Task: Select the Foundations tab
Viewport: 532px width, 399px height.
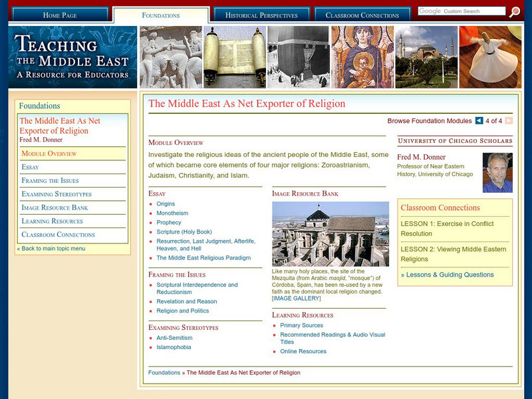Action: [160, 15]
